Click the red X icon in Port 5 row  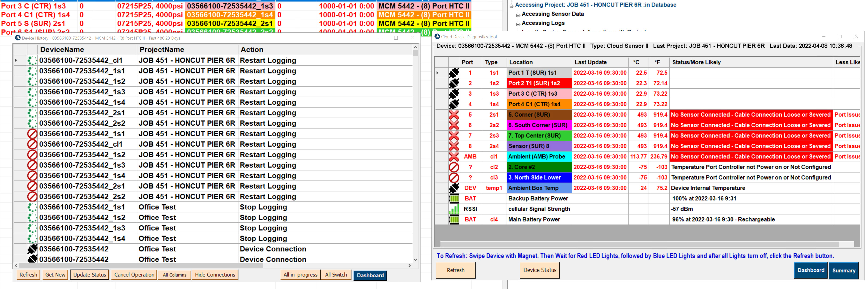[454, 115]
